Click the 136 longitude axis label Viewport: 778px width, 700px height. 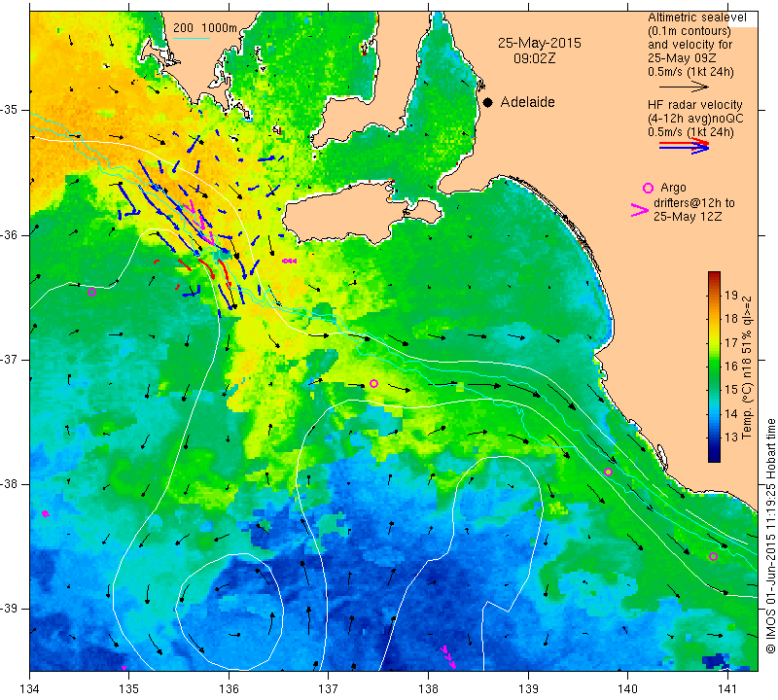229,689
